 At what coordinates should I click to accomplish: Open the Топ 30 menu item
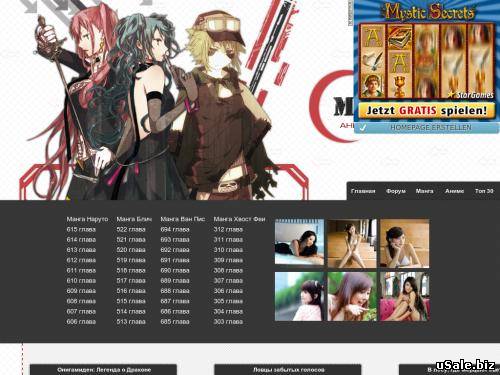click(484, 191)
